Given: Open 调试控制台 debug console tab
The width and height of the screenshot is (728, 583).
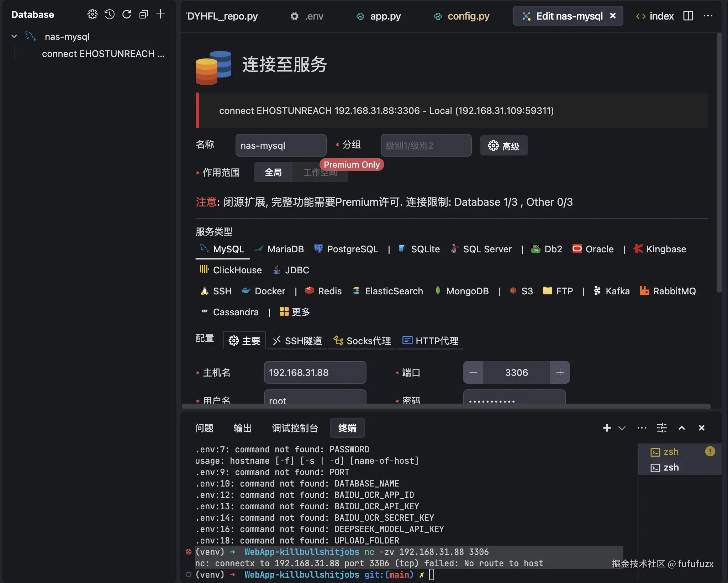Looking at the screenshot, I should (x=295, y=428).
